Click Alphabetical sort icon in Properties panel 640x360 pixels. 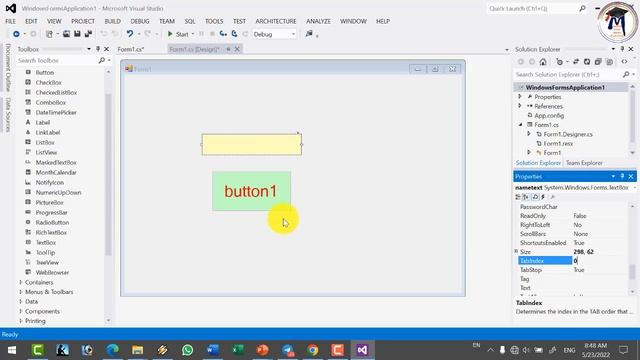click(526, 197)
